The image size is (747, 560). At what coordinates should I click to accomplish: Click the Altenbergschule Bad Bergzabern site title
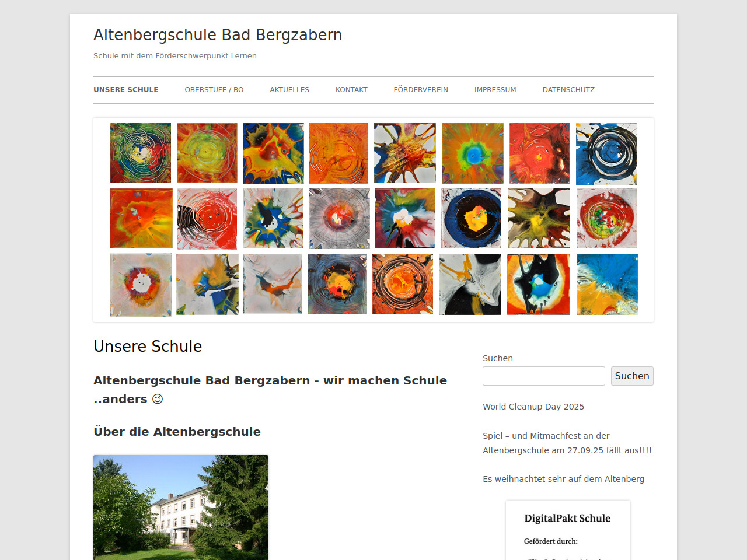pos(218,35)
